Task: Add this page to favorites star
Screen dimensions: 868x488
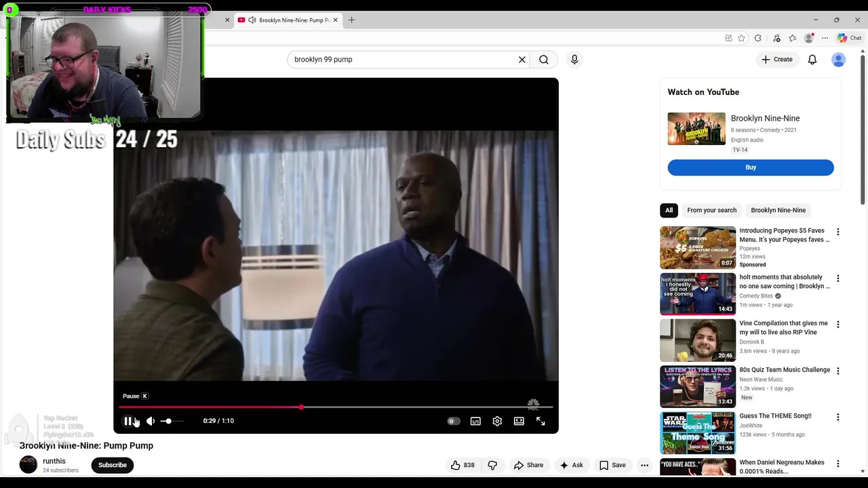Action: [x=741, y=38]
